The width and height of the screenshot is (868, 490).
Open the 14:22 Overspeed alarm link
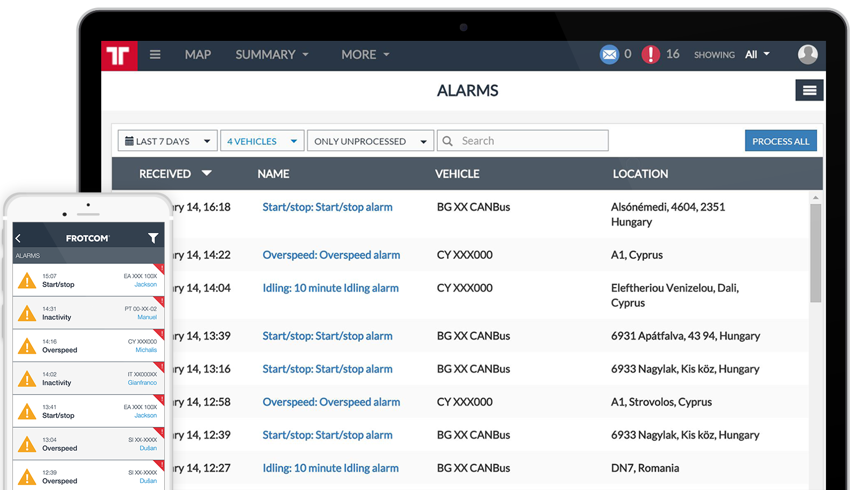(331, 255)
